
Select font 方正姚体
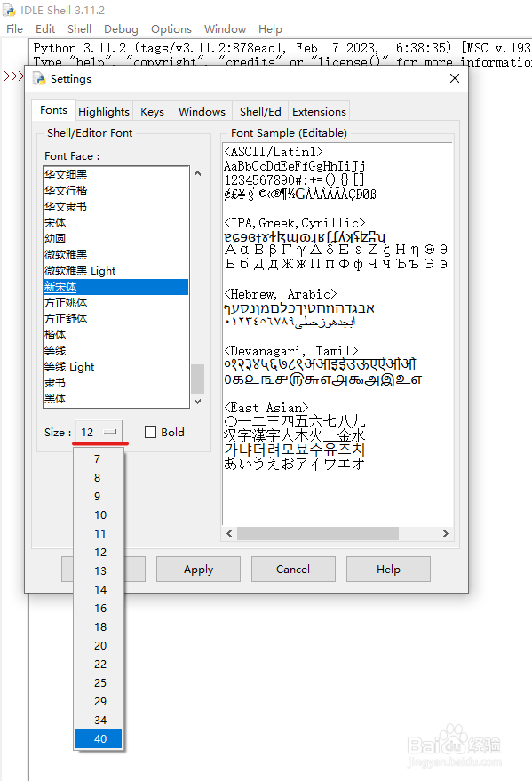[x=115, y=303]
